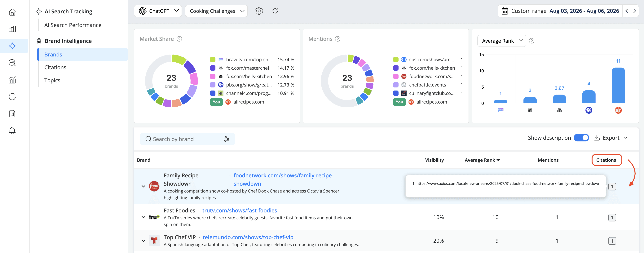Image resolution: width=644 pixels, height=253 pixels.
Task: Open settings gear next to Cooking Challenges
Action: point(259,11)
